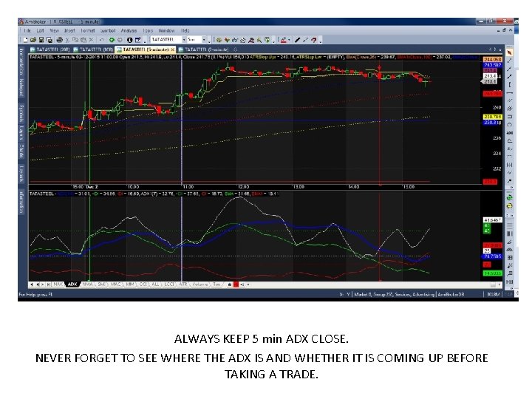Select the horizontal line drawing tool
This screenshot has width=532, height=399.
click(x=509, y=92)
